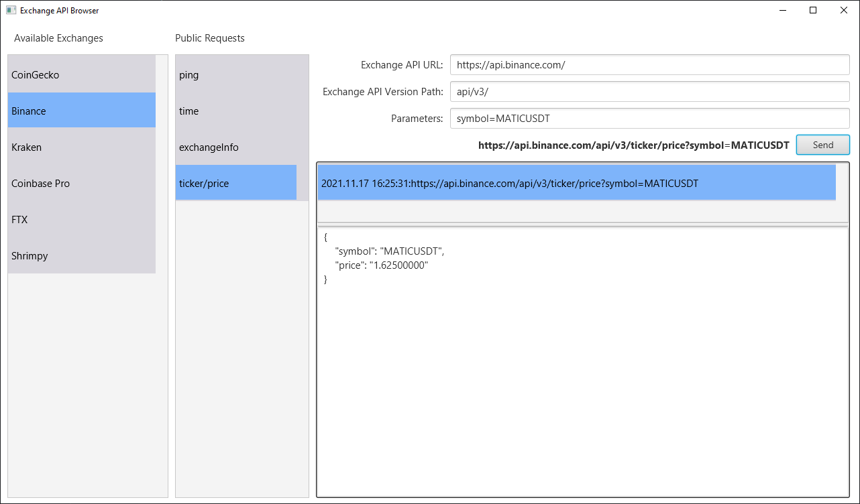Maximize the Exchange API Browser window
The height and width of the screenshot is (504, 860).
point(813,10)
